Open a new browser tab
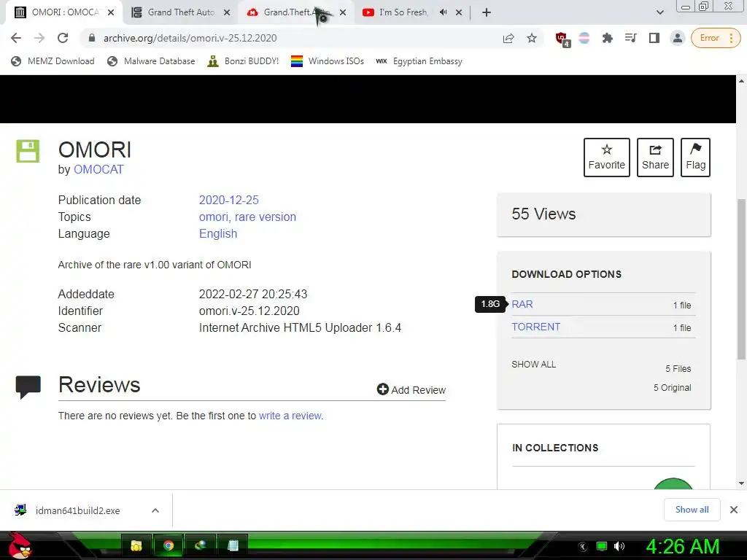Image resolution: width=747 pixels, height=560 pixels. tap(487, 12)
